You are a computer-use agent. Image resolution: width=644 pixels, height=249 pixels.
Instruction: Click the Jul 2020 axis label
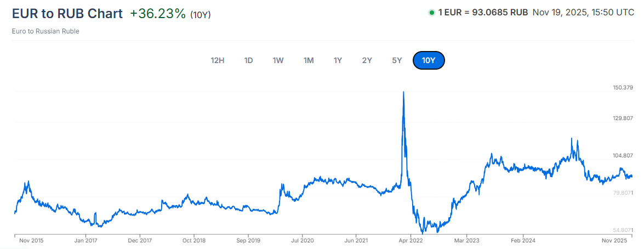click(x=302, y=240)
